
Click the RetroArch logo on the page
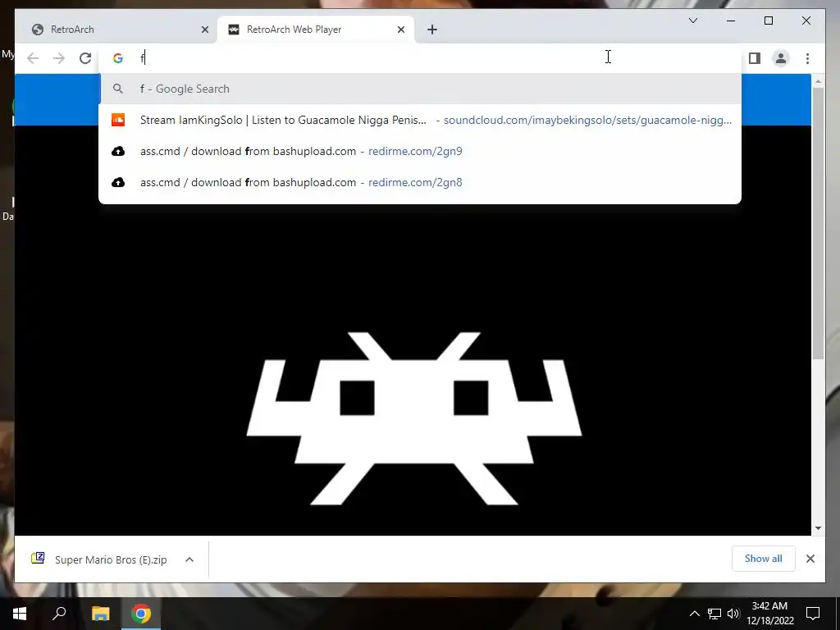[413, 418]
